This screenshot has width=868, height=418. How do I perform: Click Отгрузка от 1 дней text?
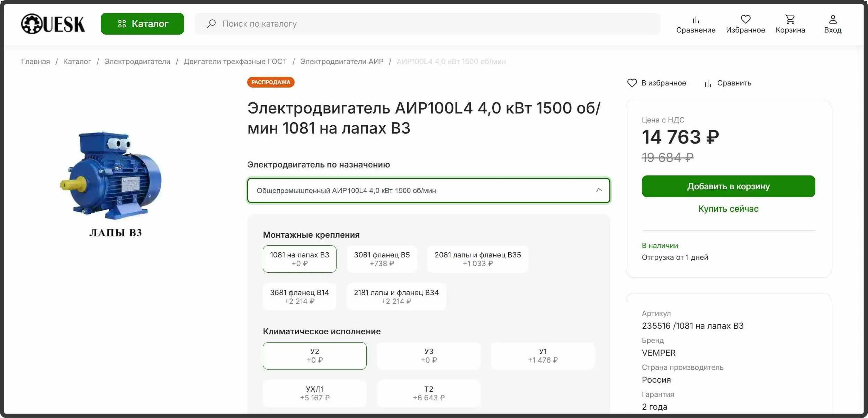675,257
